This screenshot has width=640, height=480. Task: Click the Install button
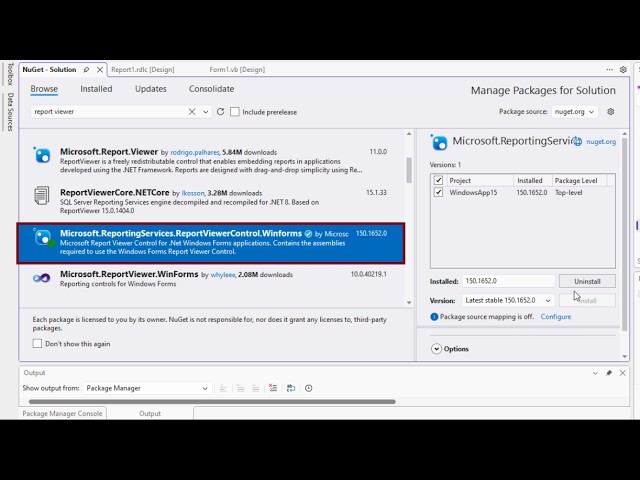pos(587,300)
